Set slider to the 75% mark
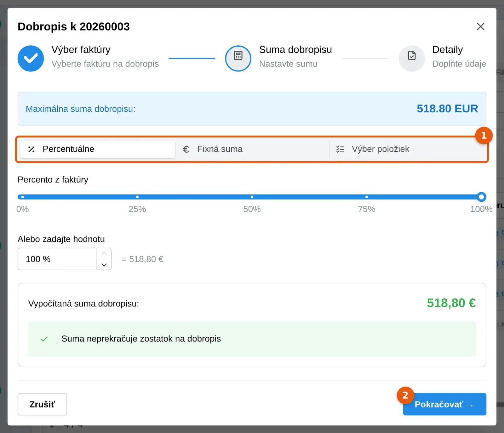The height and width of the screenshot is (433, 504). (367, 197)
